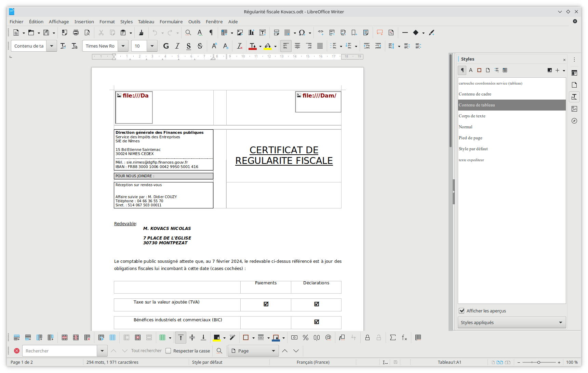Image resolution: width=588 pixels, height=373 pixels.
Task: Open the Navigator sidebar icon
Action: coord(574,121)
